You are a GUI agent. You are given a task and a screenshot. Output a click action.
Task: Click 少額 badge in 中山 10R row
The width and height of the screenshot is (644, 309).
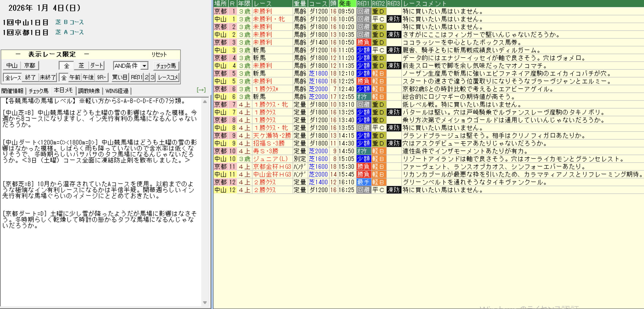coord(364,159)
